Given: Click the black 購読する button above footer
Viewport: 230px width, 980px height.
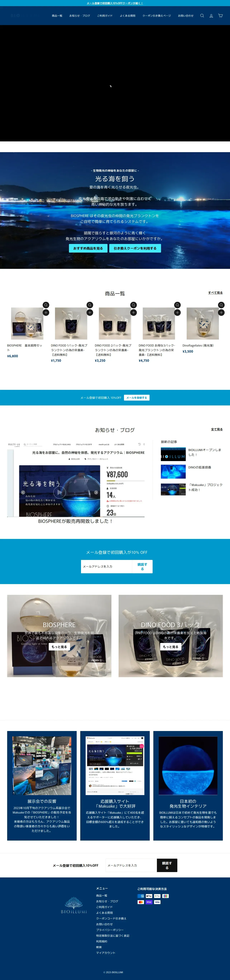Looking at the screenshot, I should point(167,865).
